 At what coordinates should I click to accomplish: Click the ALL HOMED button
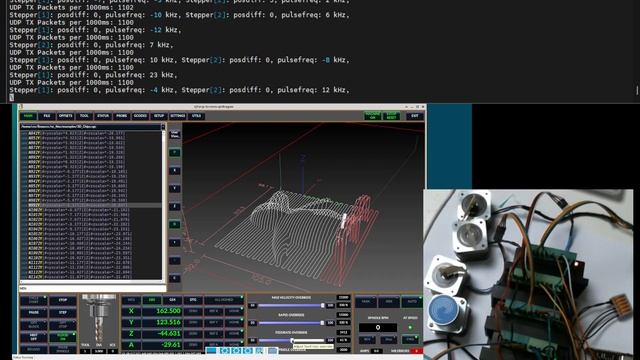224,300
